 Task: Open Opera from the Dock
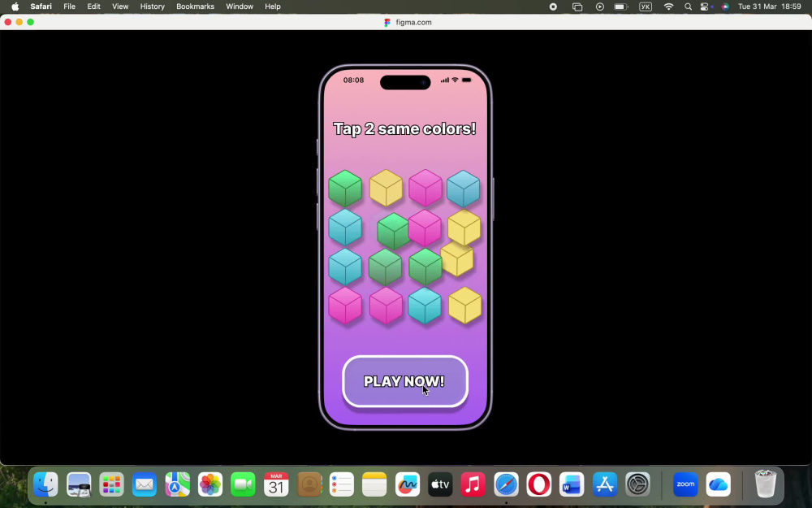(x=539, y=484)
